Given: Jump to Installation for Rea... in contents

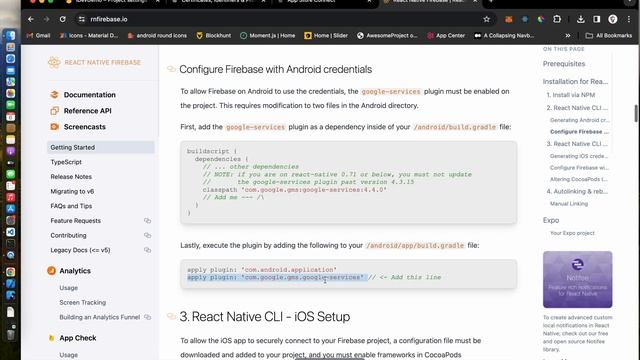Looking at the screenshot, I should click(575, 82).
